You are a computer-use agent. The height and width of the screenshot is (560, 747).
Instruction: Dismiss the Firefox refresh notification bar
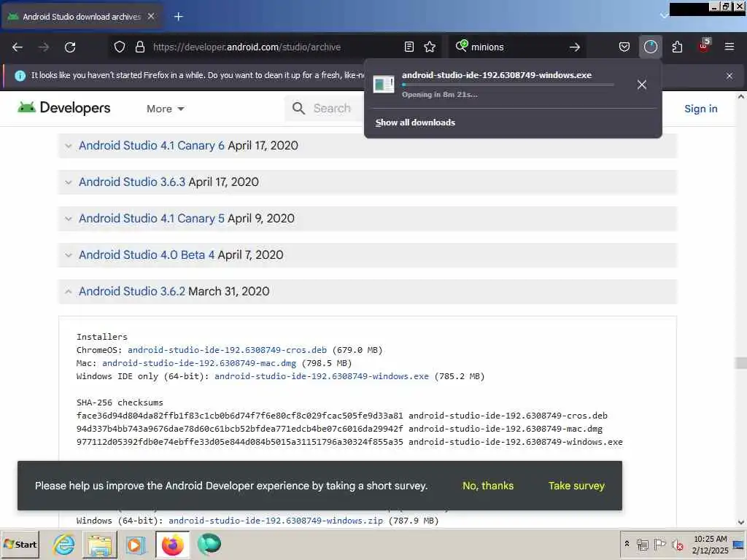click(x=729, y=76)
